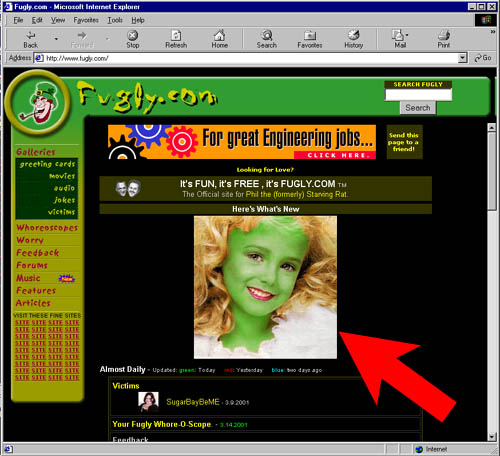Open the Worry sidebar link
The image size is (500, 456).
pos(30,240)
